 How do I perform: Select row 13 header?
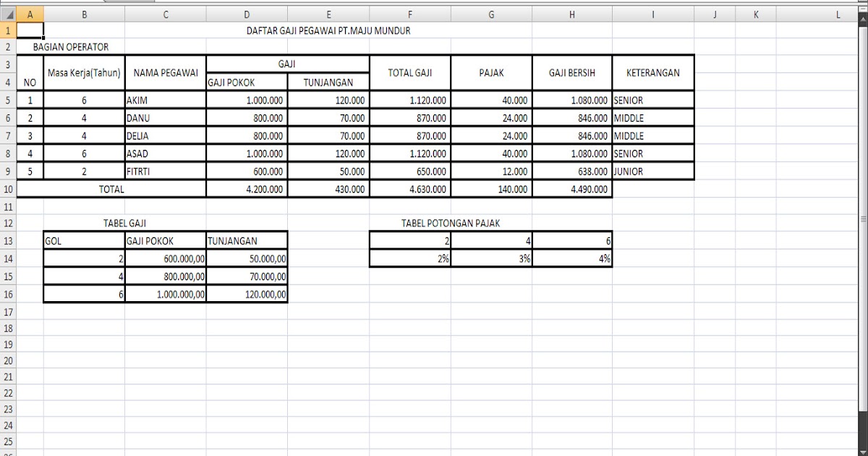coord(10,240)
